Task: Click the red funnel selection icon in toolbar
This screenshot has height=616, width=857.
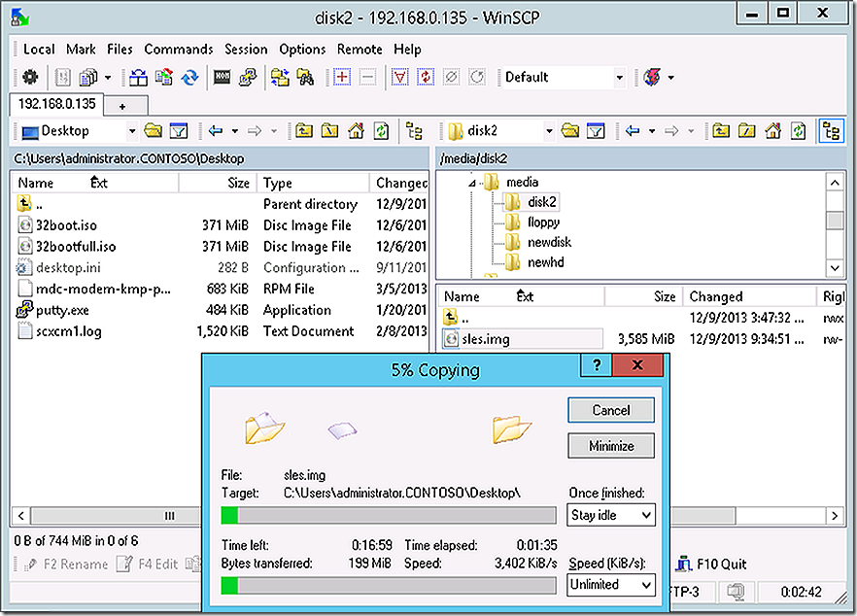Action: click(x=400, y=77)
